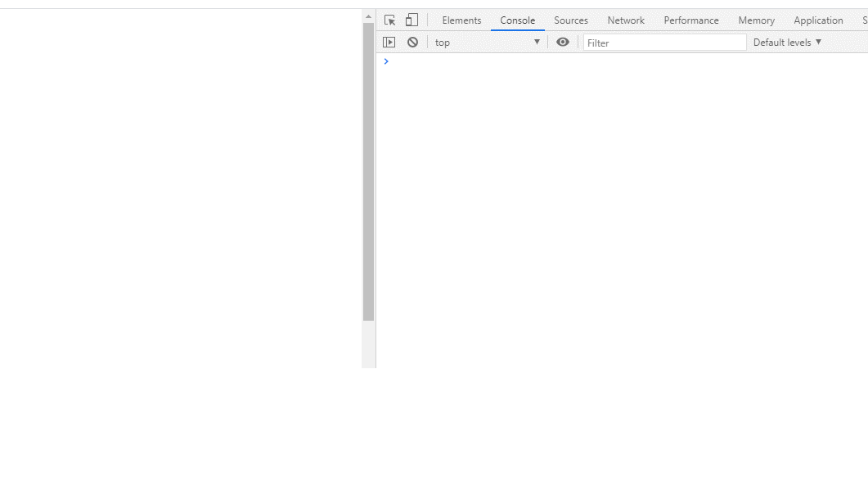Switch to the Application panel
868x504 pixels.
[x=818, y=20]
